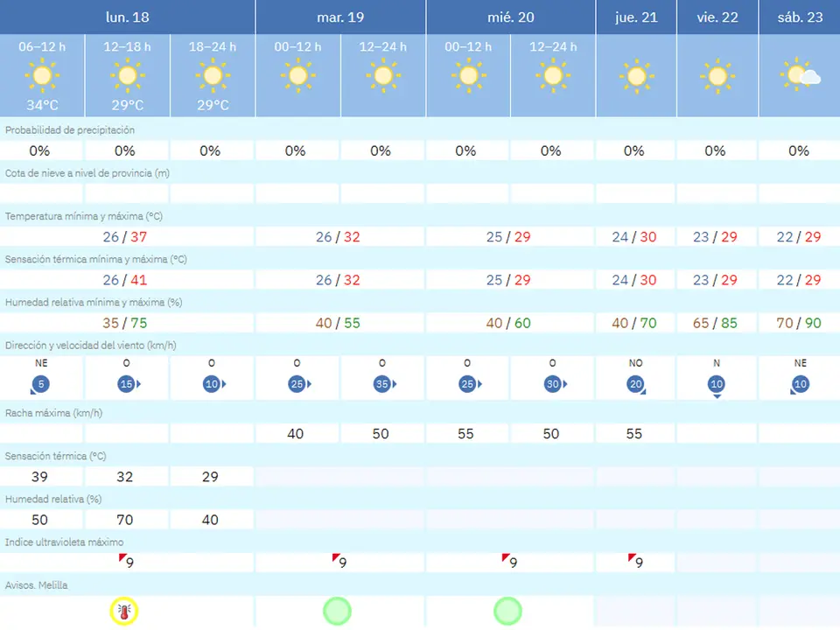
Task: Click the wind icon for mar. 19 00–12 h
Action: tap(299, 384)
